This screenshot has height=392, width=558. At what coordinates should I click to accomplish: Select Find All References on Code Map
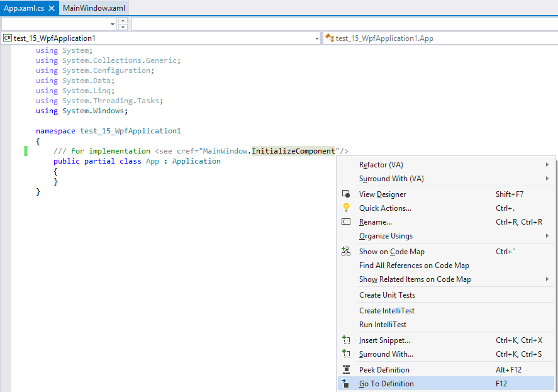tap(415, 266)
